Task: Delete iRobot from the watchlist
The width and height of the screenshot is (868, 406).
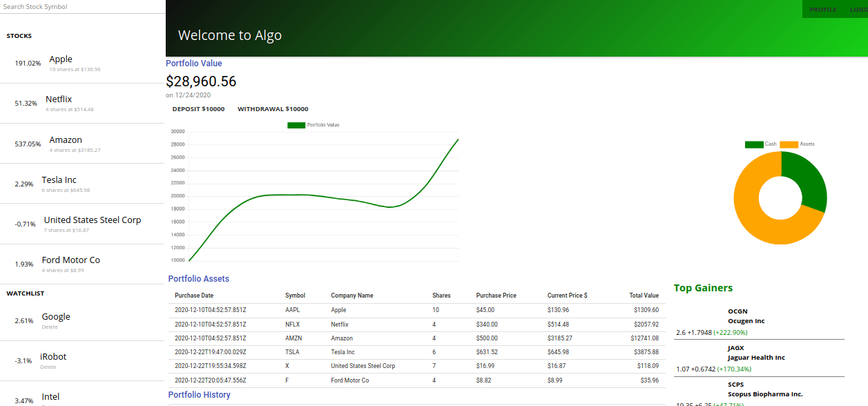Action: (48, 367)
